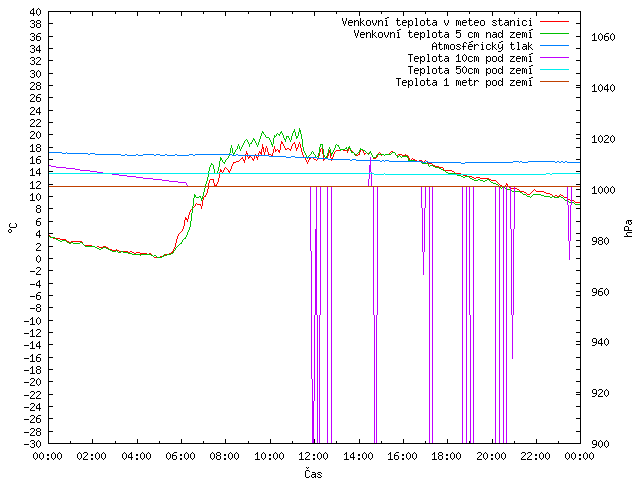Click the red legend line sample
This screenshot has width=640, height=480.
coord(554,22)
